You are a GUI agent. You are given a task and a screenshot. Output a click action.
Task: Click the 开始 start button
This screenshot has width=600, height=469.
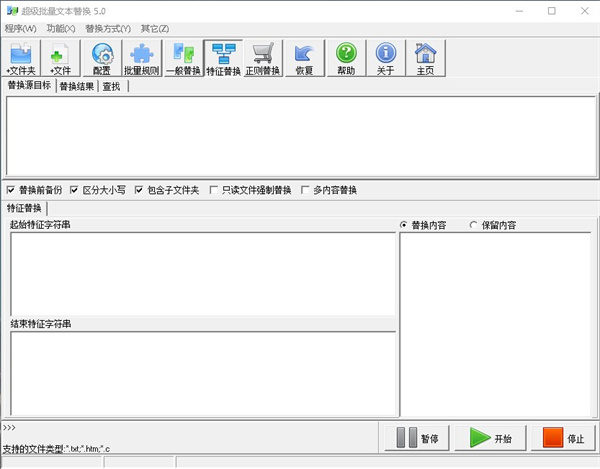coord(491,438)
